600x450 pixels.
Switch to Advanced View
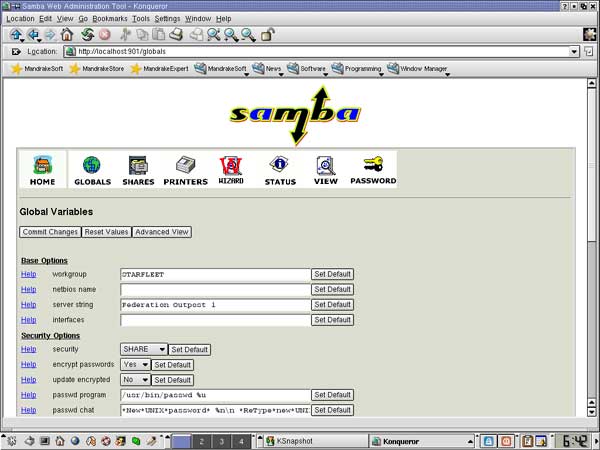(x=161, y=232)
